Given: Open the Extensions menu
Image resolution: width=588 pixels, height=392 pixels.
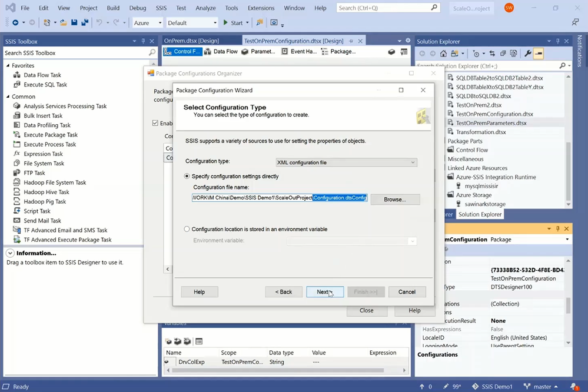Looking at the screenshot, I should 261,8.
